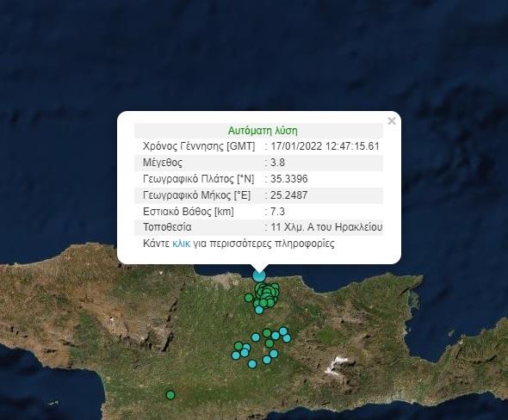Click the Γεωγραφικό Μήκος 25.2487 longitude row
508x420 pixels.
258,195
